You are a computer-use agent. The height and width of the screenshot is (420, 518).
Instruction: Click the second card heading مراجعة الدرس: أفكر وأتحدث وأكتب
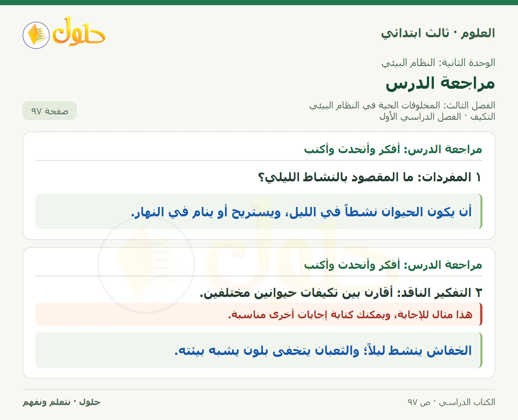coord(393,265)
